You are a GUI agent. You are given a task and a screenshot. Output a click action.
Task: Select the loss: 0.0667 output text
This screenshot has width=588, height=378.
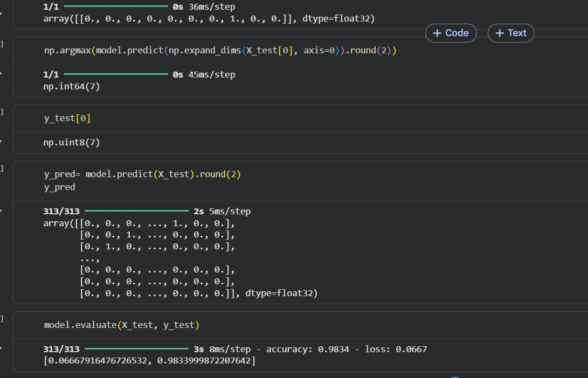point(396,349)
